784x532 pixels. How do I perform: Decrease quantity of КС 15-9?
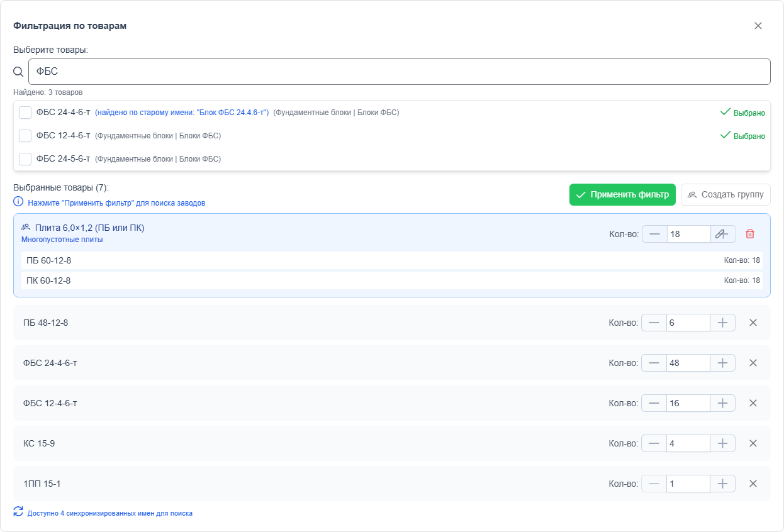[x=654, y=443]
